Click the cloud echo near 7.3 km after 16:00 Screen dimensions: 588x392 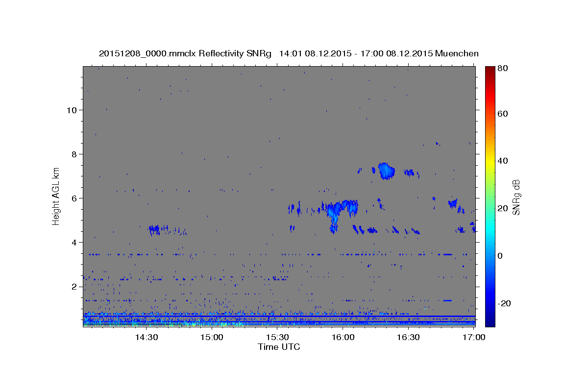click(386, 171)
